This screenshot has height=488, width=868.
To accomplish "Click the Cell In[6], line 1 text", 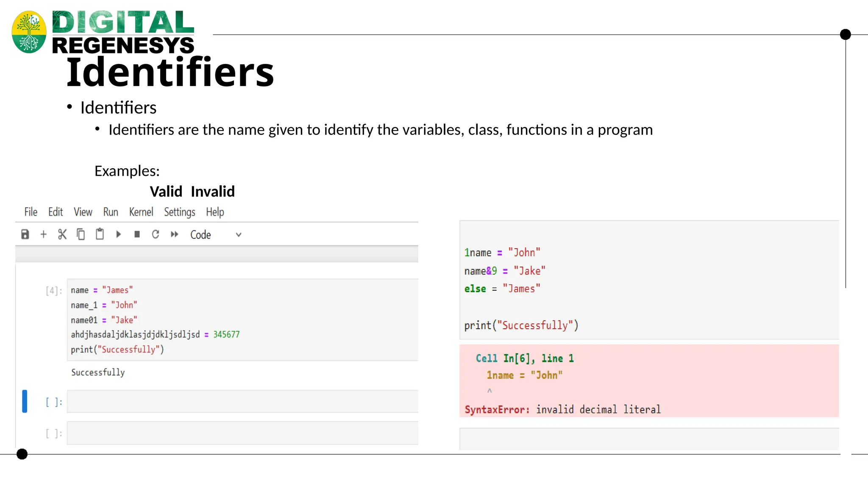I will tap(525, 358).
